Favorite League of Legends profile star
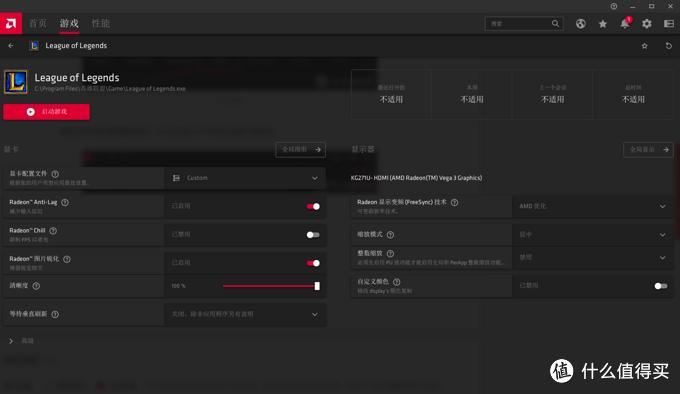This screenshot has width=680, height=394. tap(644, 46)
